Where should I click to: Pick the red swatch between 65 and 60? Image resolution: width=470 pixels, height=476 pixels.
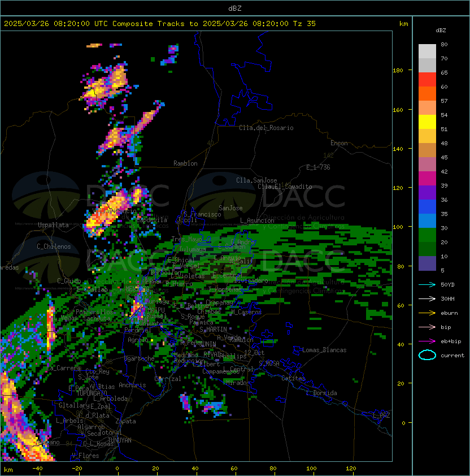[427, 80]
